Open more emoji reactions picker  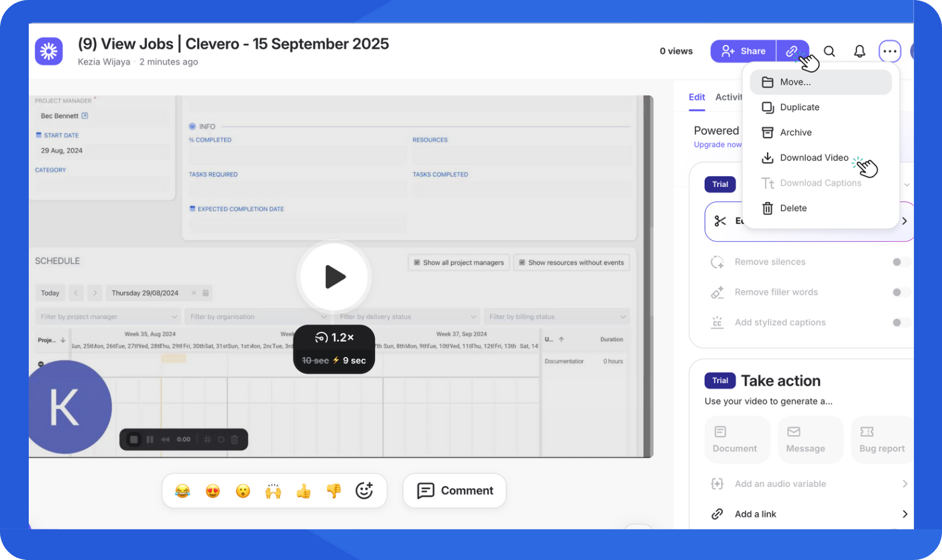(x=364, y=491)
